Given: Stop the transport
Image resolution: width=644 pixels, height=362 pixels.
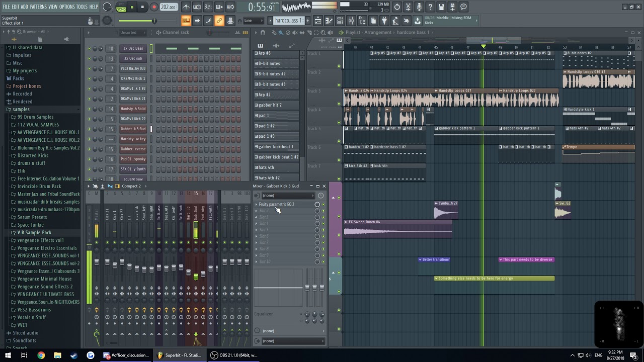Looking at the screenshot, I should [143, 7].
